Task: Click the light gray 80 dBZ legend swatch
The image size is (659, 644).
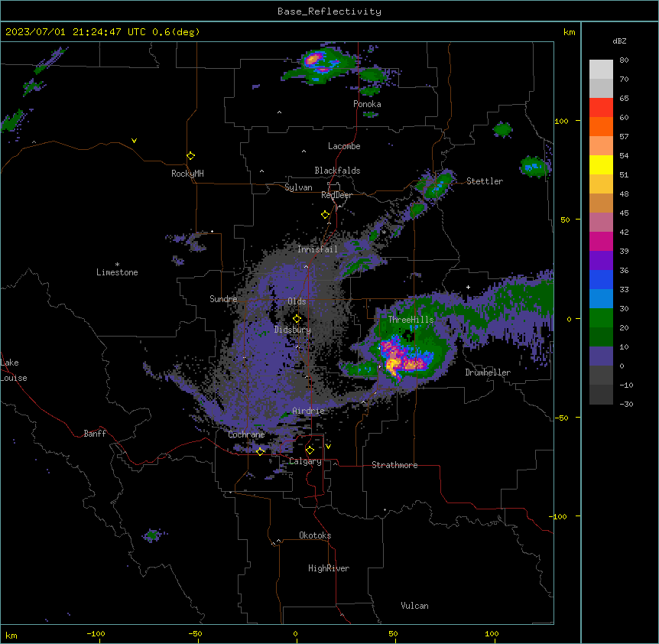Action: click(x=601, y=69)
